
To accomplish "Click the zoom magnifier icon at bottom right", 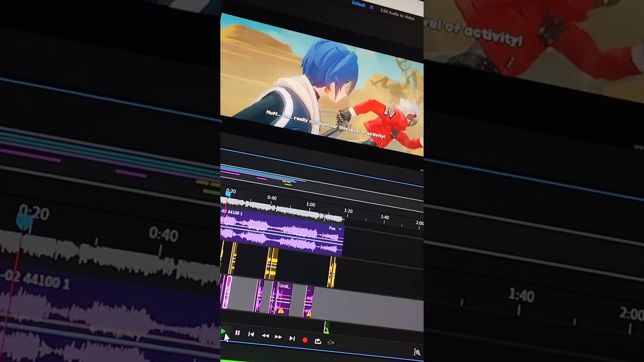I will click(x=417, y=352).
